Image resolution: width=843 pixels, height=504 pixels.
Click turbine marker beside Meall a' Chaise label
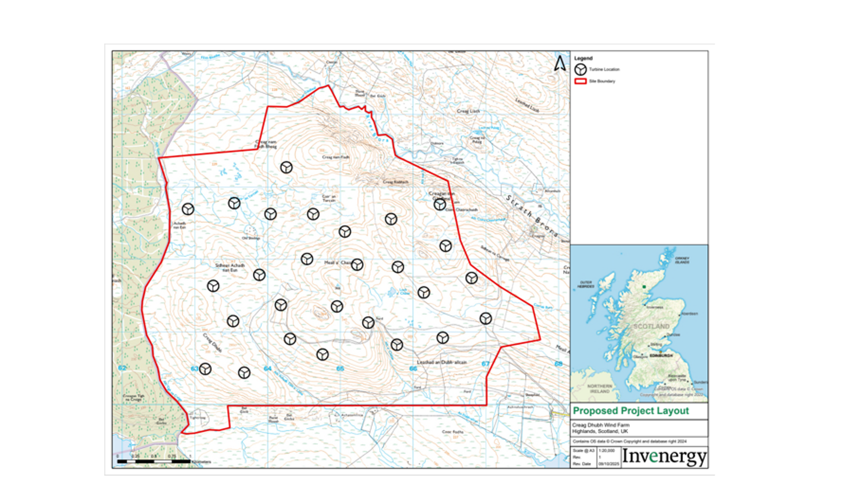click(x=357, y=265)
